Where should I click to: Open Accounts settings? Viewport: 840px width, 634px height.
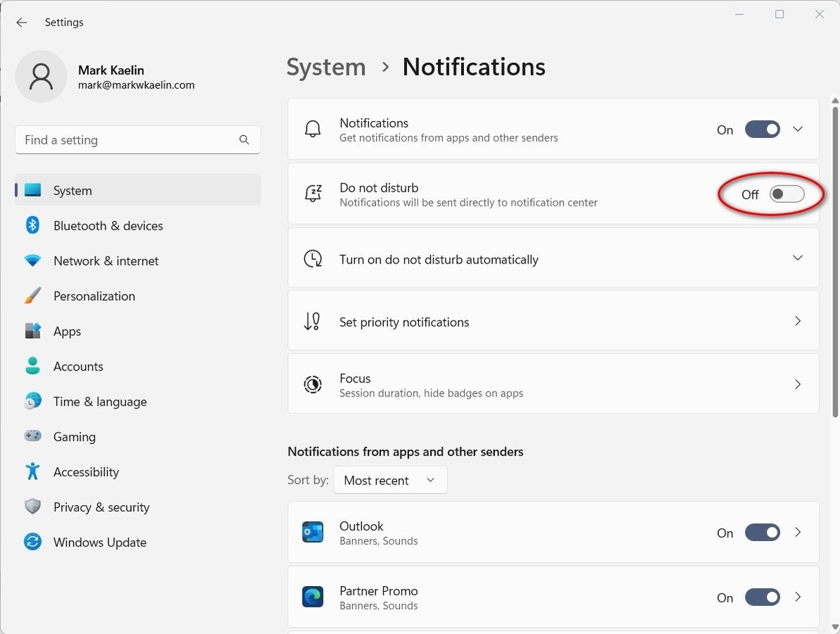[x=138, y=366]
